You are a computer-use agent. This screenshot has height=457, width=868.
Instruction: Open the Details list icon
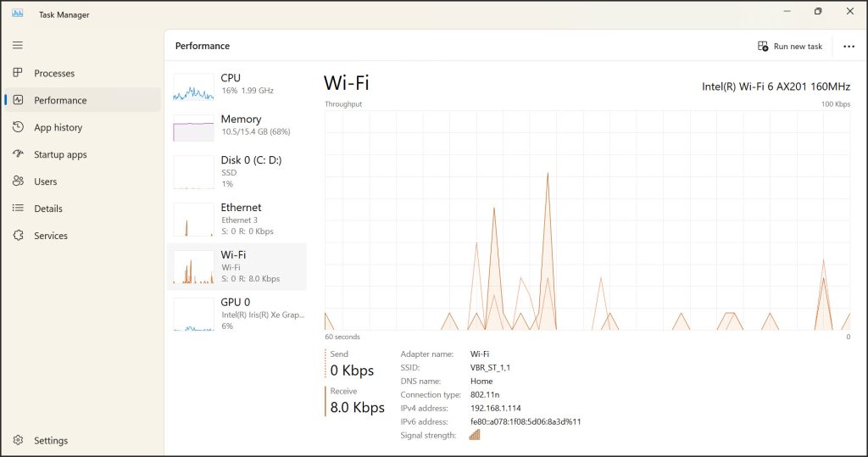coord(18,209)
